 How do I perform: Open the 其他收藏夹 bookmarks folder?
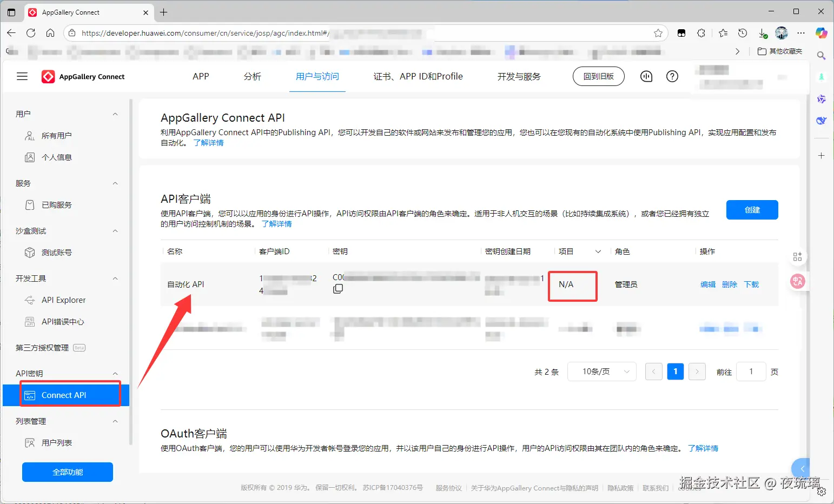click(x=780, y=51)
